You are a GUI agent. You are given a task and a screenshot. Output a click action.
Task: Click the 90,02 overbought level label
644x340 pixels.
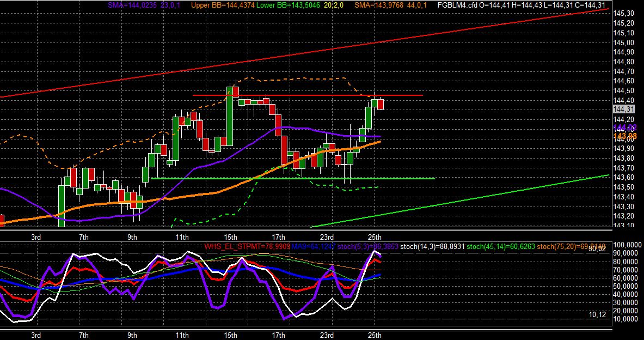[597, 248]
